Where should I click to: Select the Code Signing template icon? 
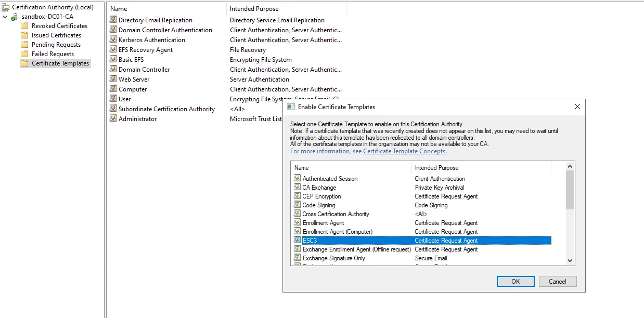[297, 205]
